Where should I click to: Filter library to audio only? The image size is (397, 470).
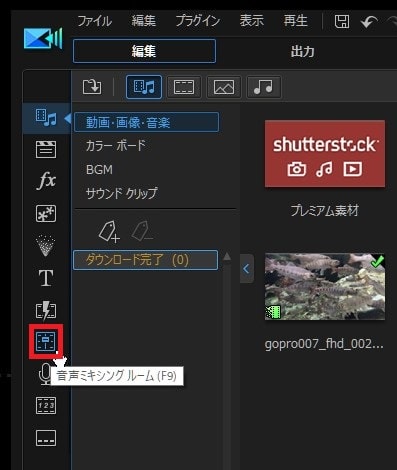tap(263, 87)
